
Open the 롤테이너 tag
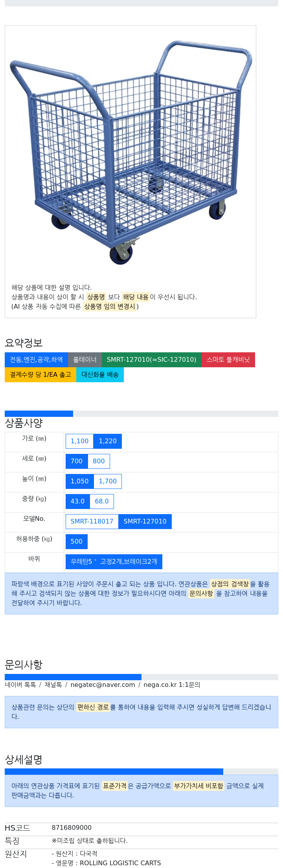tap(85, 360)
